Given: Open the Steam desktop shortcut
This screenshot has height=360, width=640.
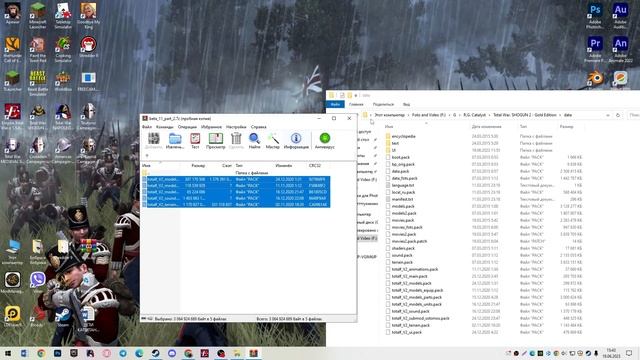Looking at the screenshot, I should tap(63, 317).
